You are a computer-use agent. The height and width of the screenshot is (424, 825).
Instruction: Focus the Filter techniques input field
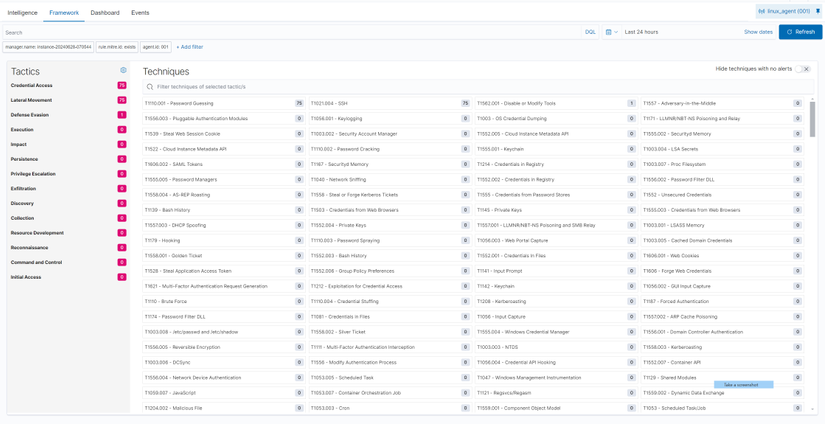(478, 87)
